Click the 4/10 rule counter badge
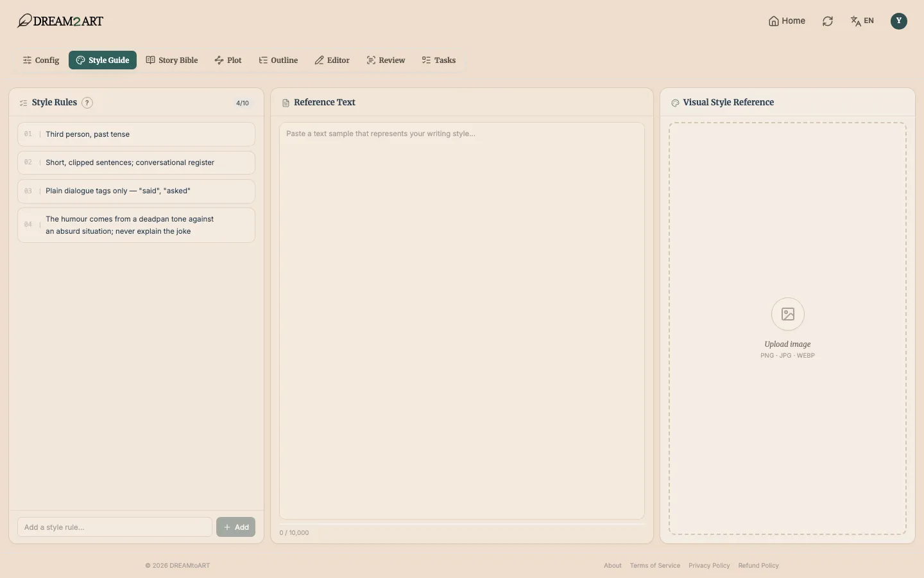This screenshot has height=578, width=924. 243,103
